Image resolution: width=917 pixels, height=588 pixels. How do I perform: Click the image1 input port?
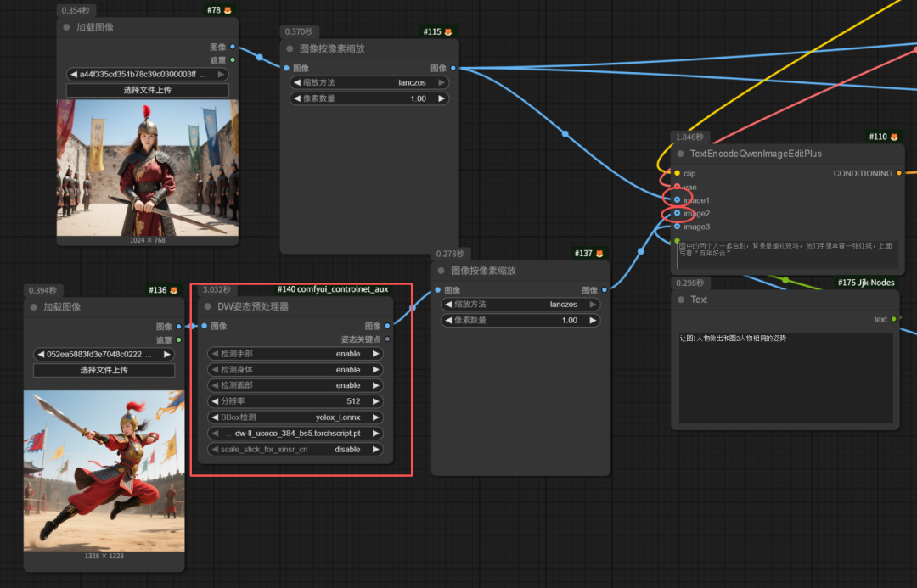tap(678, 200)
